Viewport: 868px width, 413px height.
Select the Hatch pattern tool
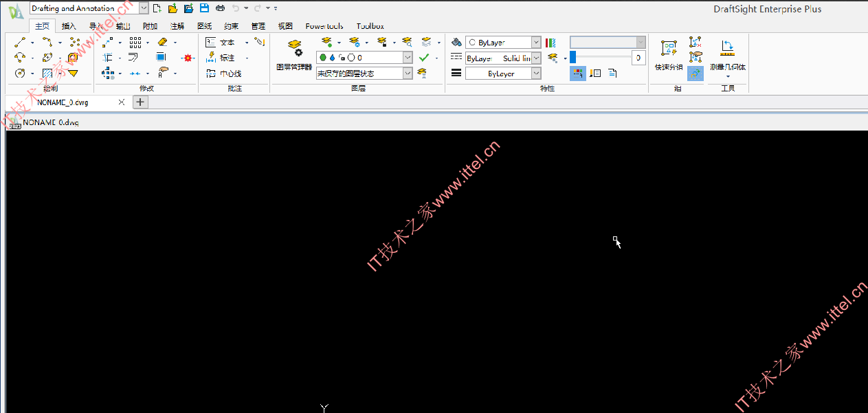47,73
